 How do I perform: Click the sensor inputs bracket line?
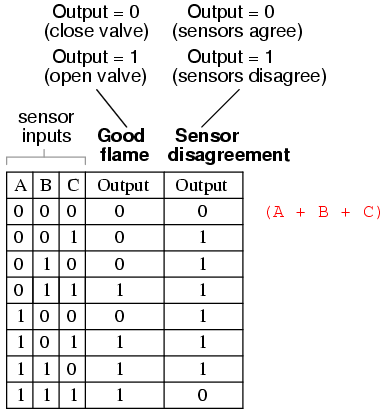tap(46, 157)
